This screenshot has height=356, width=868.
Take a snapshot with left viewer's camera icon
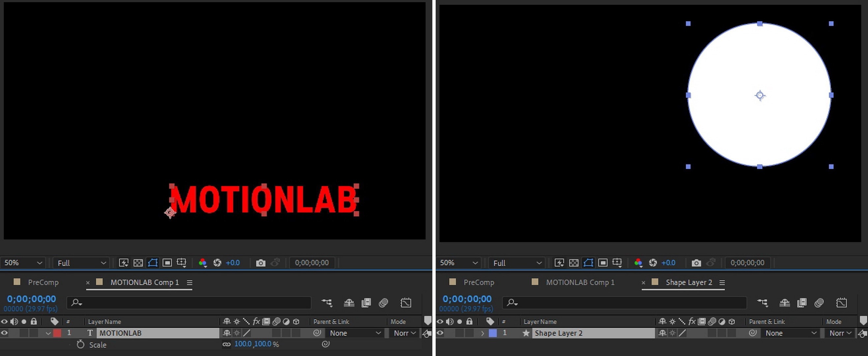point(260,263)
